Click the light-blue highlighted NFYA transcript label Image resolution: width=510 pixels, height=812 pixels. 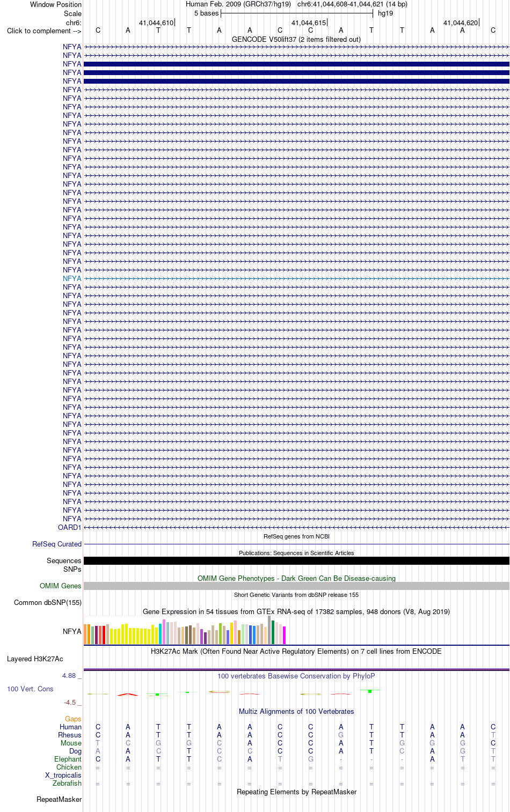pos(72,278)
